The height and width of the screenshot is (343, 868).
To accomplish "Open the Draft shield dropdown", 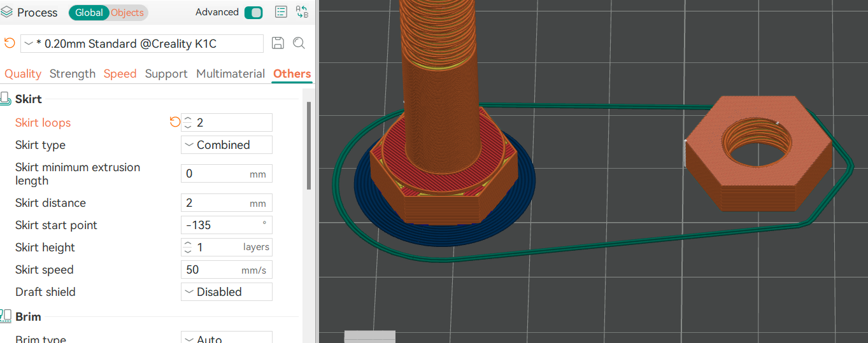I will [227, 292].
